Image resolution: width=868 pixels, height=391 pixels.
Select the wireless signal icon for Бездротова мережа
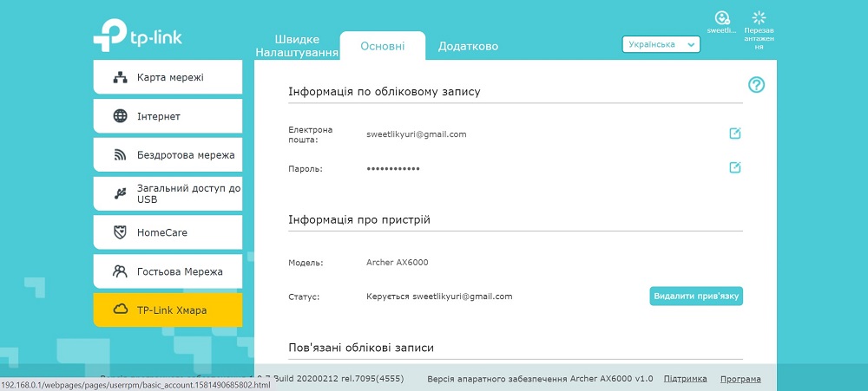coord(120,155)
